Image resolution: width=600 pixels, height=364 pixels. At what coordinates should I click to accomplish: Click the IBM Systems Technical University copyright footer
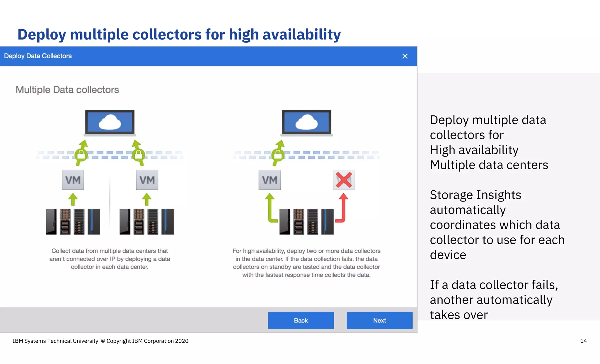click(100, 341)
